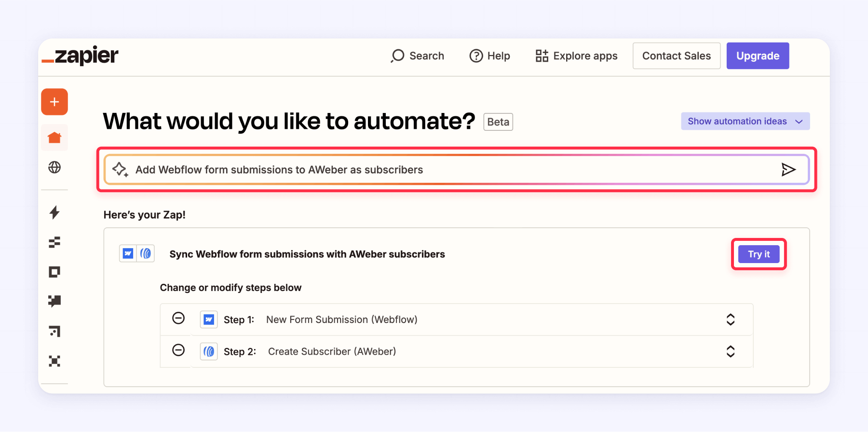This screenshot has height=432, width=868.
Task: Expand Step 1 New Form Submission options
Action: 731,320
